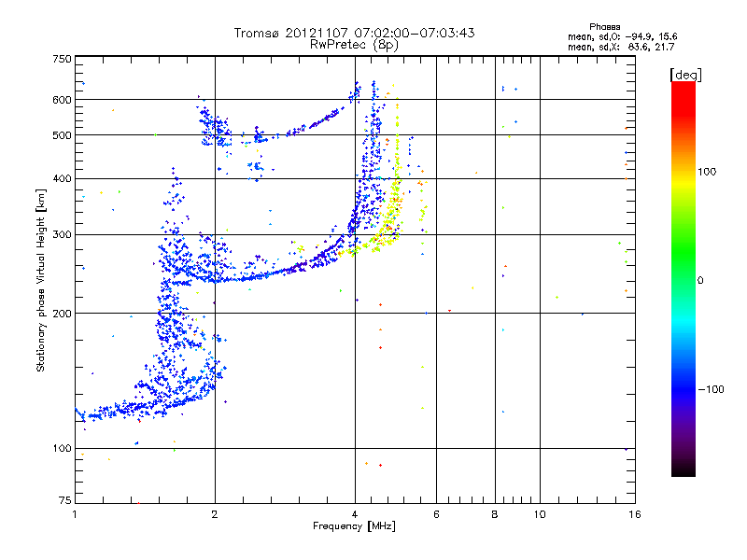Click the x-axis tick label '16'

[x=635, y=514]
